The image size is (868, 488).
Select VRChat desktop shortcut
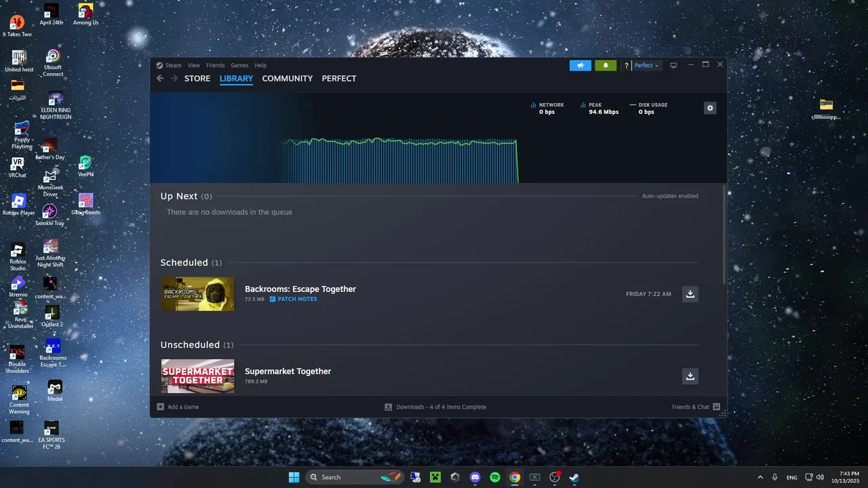pos(17,167)
